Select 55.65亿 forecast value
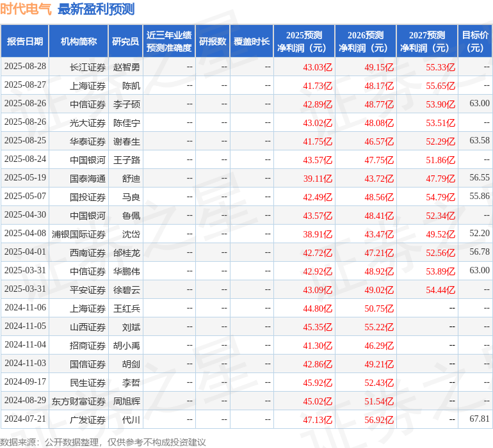Viewport: 493px width, 448px height. pos(440,86)
